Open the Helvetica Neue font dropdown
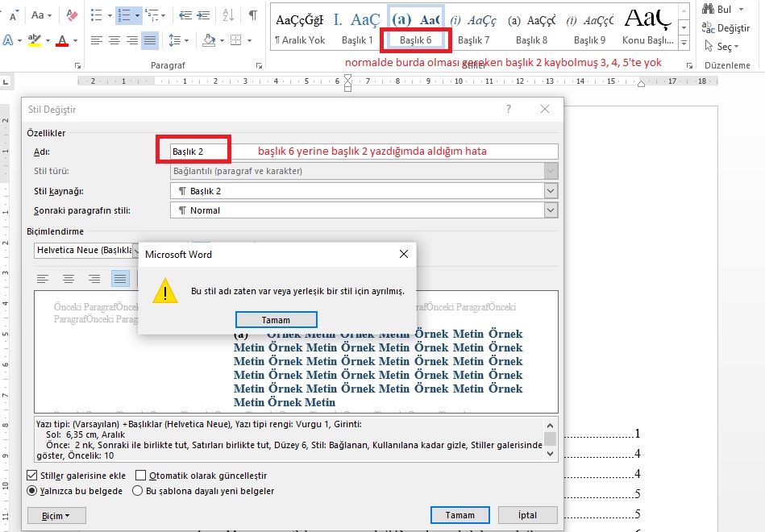 (x=135, y=251)
